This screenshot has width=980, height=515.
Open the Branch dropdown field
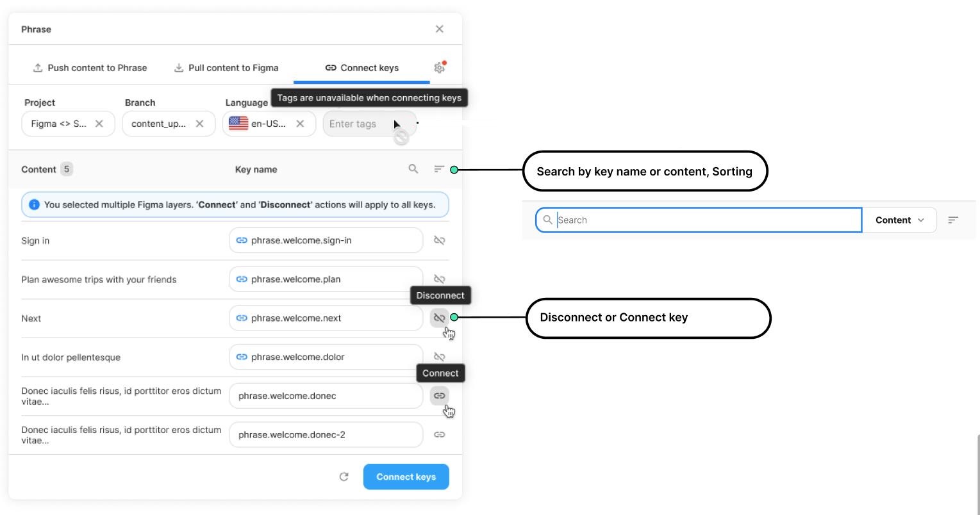pos(169,124)
